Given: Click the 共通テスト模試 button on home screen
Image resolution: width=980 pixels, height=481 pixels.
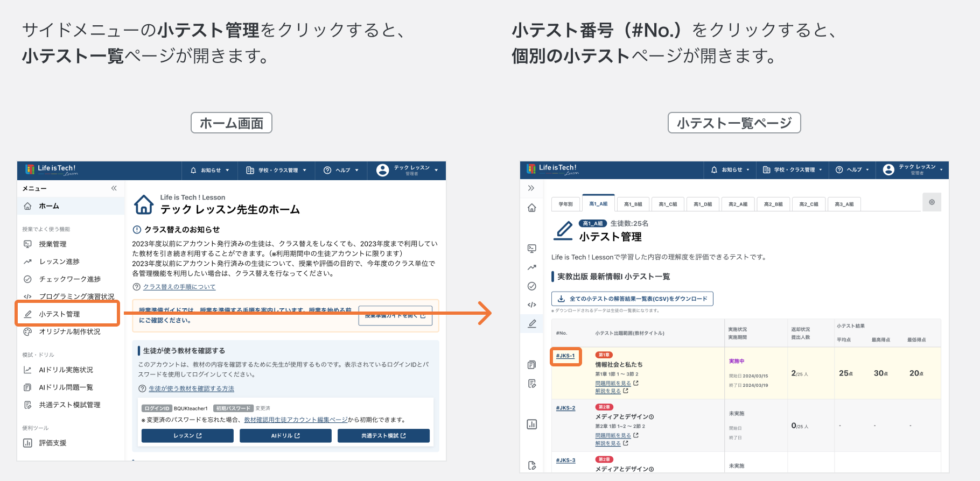Looking at the screenshot, I should click(383, 436).
